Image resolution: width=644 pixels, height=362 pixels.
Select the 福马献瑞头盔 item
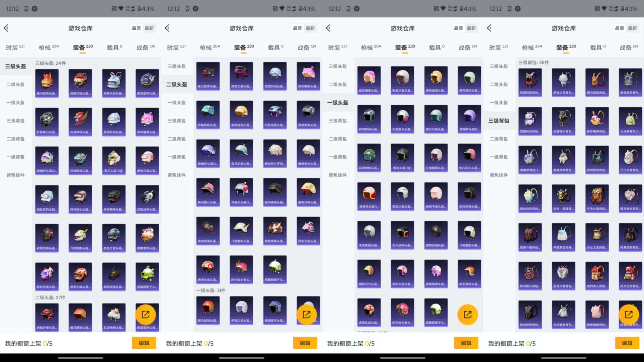click(x=47, y=83)
